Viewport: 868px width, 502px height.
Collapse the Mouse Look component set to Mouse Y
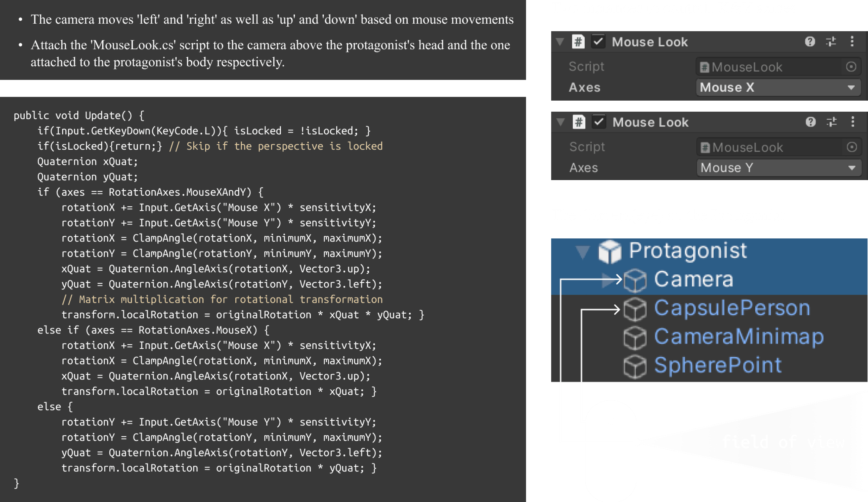[561, 122]
